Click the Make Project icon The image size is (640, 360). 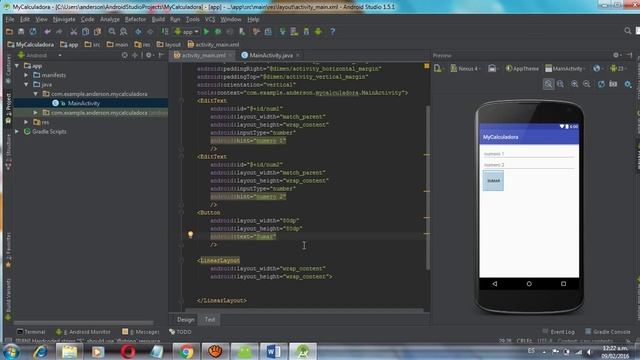click(x=165, y=31)
